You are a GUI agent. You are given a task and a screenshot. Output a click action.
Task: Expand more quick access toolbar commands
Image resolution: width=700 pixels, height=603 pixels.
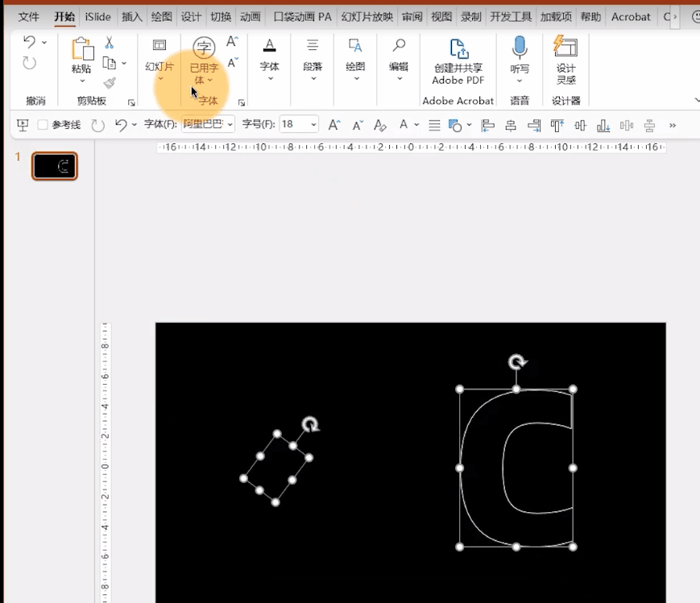(x=673, y=126)
